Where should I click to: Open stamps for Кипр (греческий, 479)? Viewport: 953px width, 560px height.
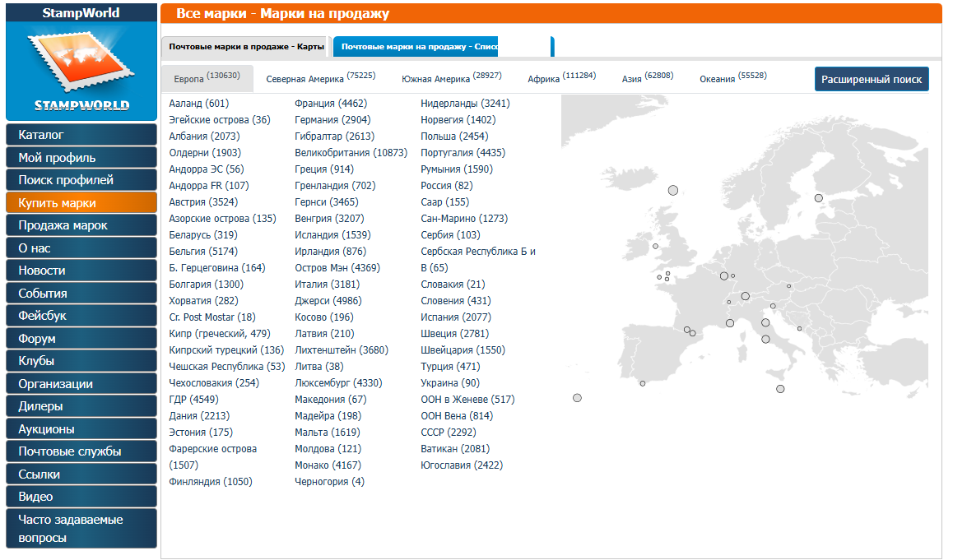tap(220, 333)
